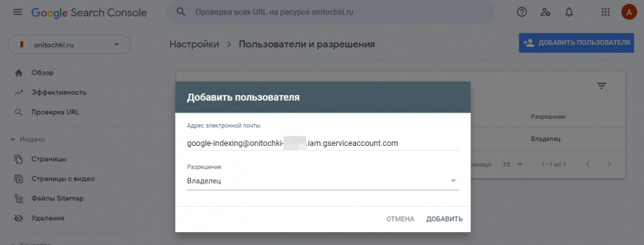
Task: Click the search magnifier icon in URL bar
Action: (x=181, y=12)
